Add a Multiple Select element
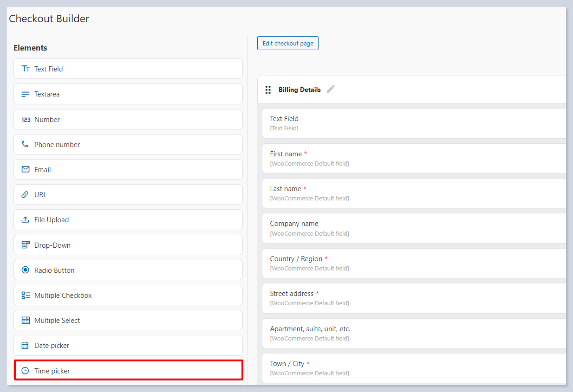573x392 pixels. pyautogui.click(x=128, y=321)
